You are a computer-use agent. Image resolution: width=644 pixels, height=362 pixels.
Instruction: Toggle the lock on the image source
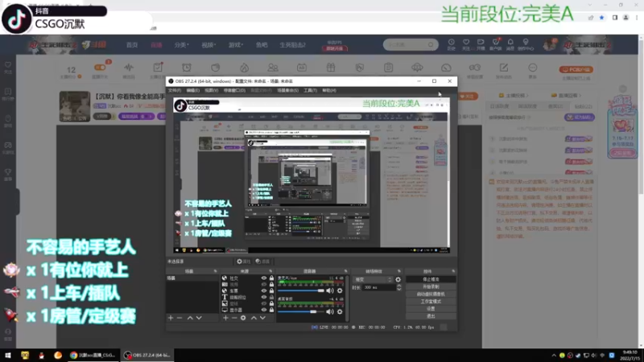[x=271, y=304]
